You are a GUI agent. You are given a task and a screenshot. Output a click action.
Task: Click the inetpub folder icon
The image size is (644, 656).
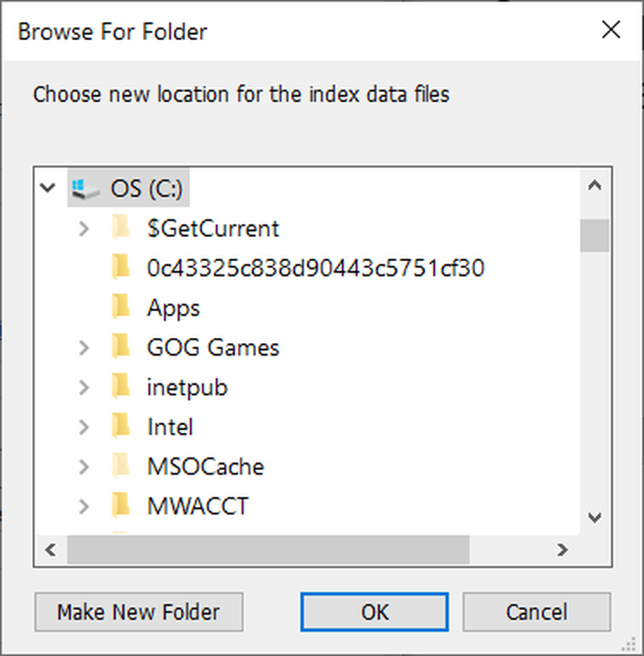(121, 387)
